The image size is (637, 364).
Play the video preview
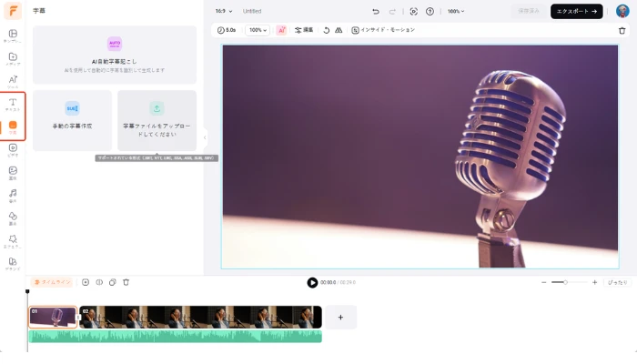(x=312, y=282)
